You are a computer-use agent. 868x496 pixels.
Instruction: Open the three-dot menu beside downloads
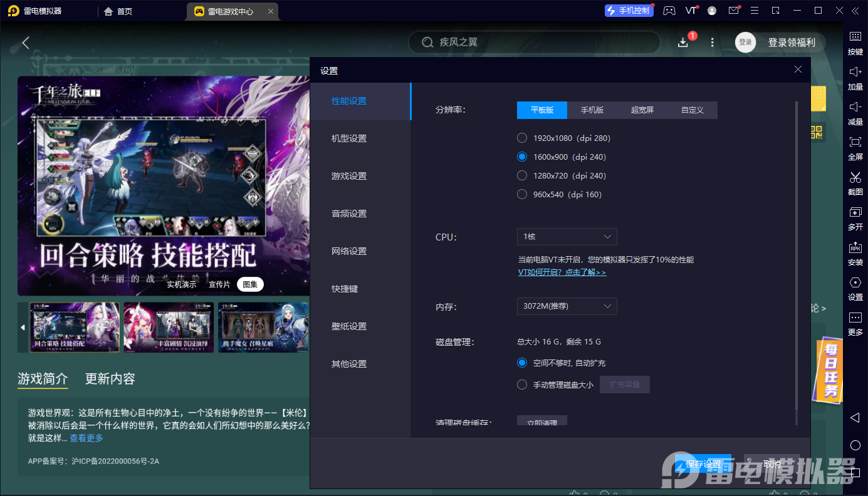click(x=712, y=42)
